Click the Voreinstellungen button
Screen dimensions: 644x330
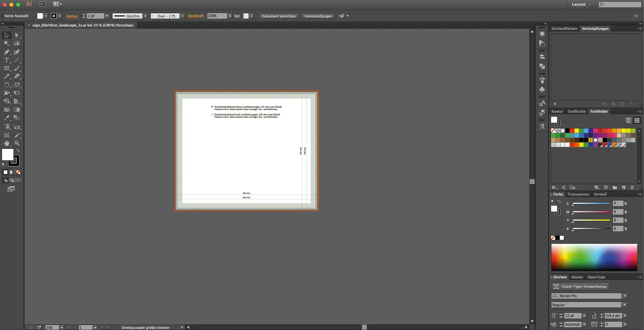point(318,16)
